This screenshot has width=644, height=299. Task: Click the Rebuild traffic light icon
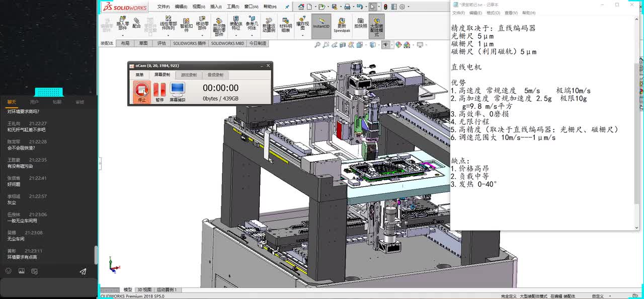point(385,7)
